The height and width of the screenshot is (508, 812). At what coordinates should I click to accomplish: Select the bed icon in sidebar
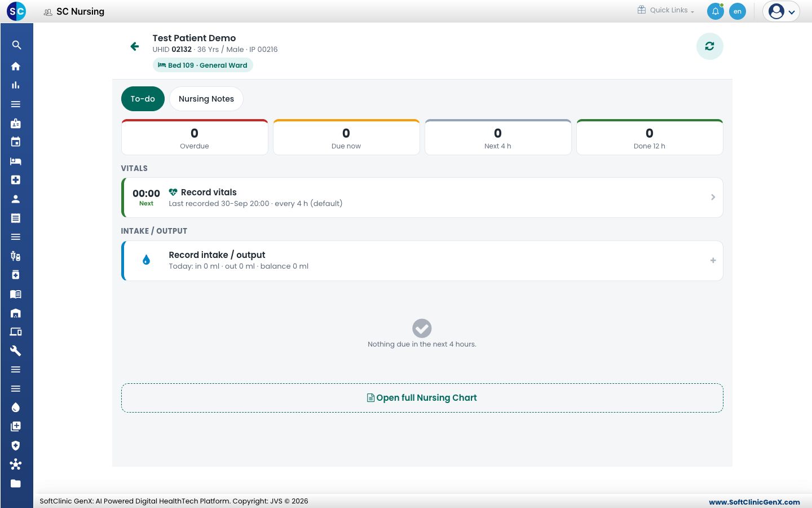click(x=16, y=161)
